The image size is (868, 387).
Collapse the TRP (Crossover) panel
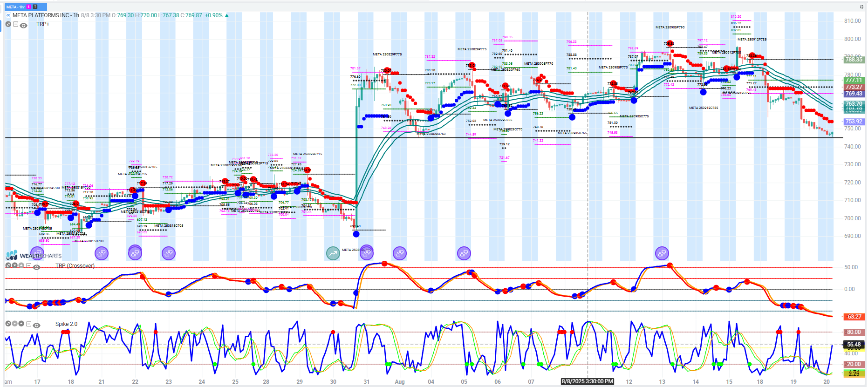tap(28, 266)
